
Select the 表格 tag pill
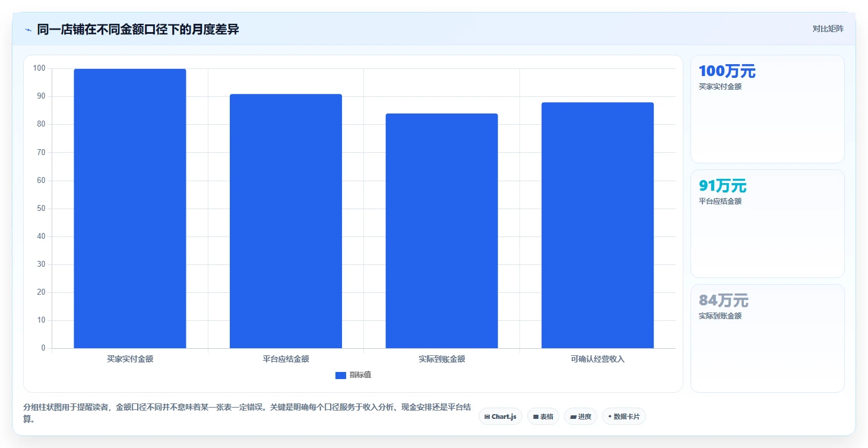(543, 417)
